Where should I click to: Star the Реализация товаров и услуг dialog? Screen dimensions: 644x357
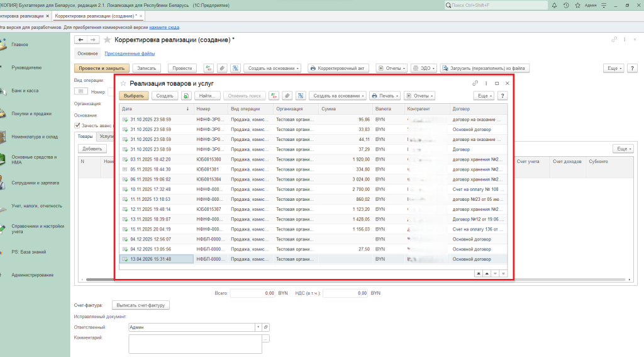pyautogui.click(x=123, y=83)
